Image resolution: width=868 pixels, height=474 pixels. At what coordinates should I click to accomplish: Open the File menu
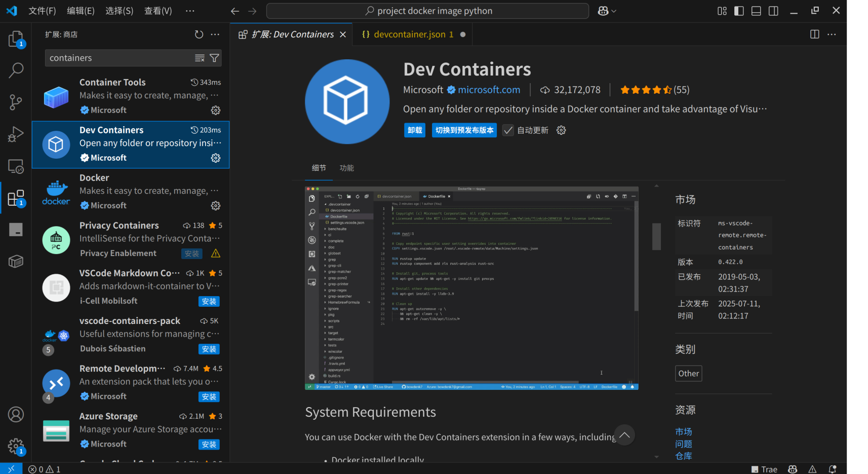tap(42, 11)
